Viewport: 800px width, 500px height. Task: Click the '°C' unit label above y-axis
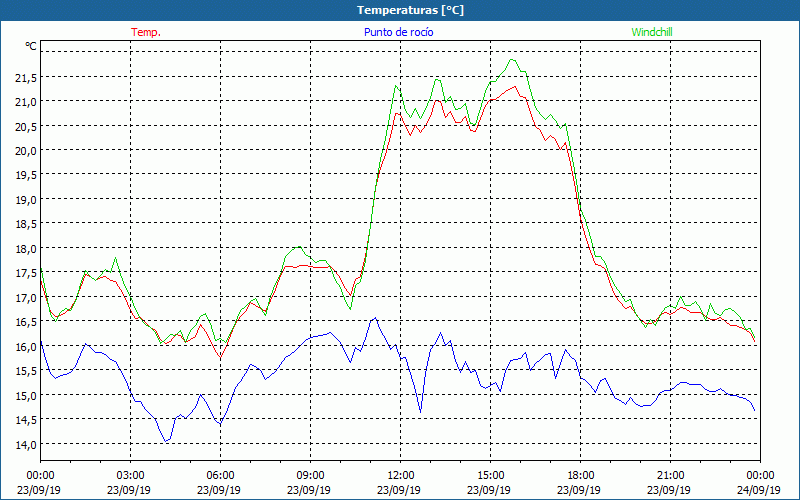(31, 46)
